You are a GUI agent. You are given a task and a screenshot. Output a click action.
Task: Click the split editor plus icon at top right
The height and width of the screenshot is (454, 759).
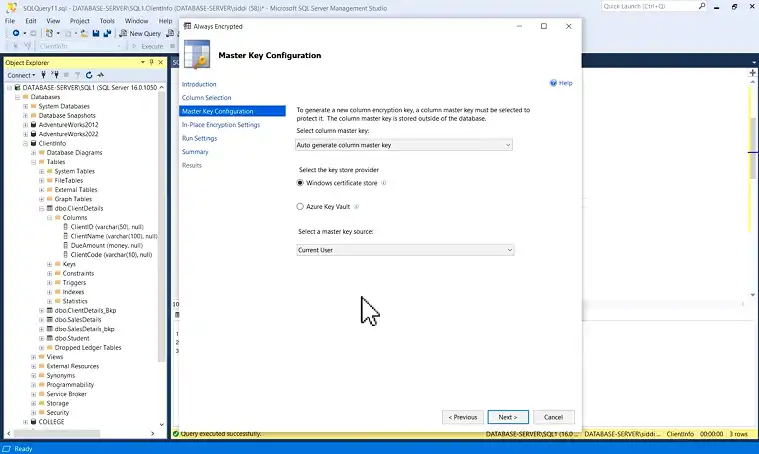coord(752,73)
